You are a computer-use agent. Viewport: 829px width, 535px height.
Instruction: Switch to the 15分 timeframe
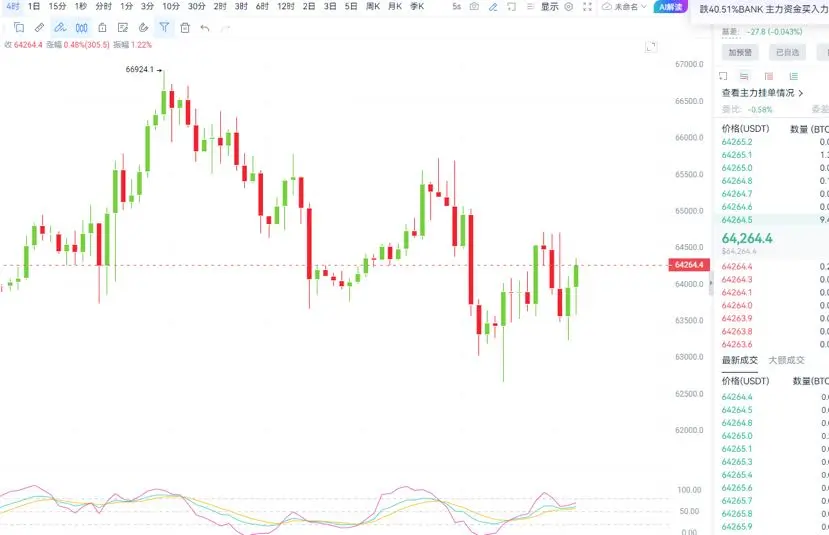(58, 6)
